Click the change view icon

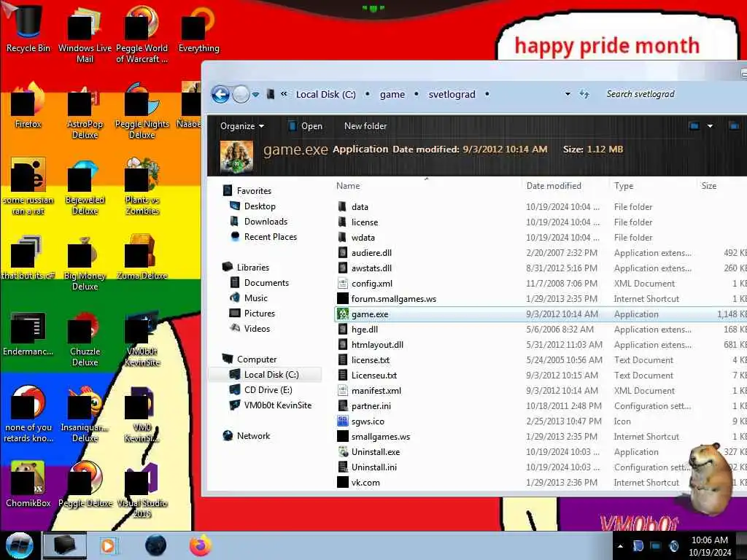(x=694, y=126)
